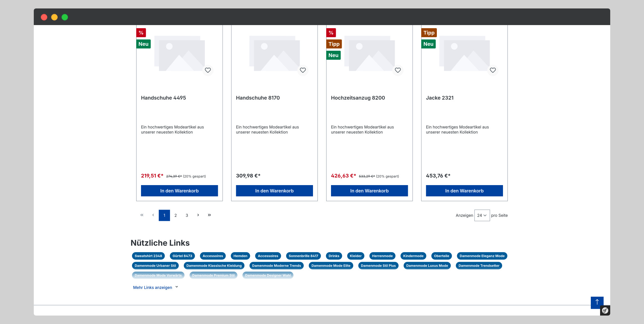The image size is (644, 324).
Task: Toggle wishlist heart for Handschuhe 8170
Action: 303,70
